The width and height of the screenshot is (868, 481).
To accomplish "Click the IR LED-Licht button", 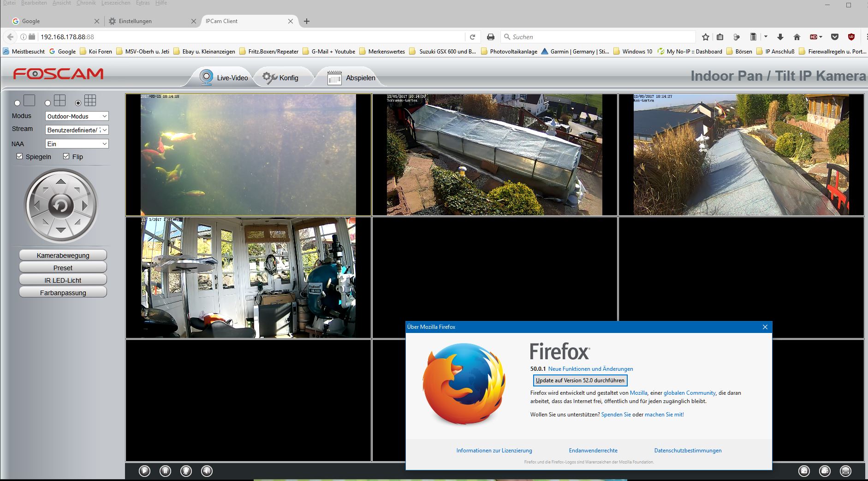I will 63,280.
